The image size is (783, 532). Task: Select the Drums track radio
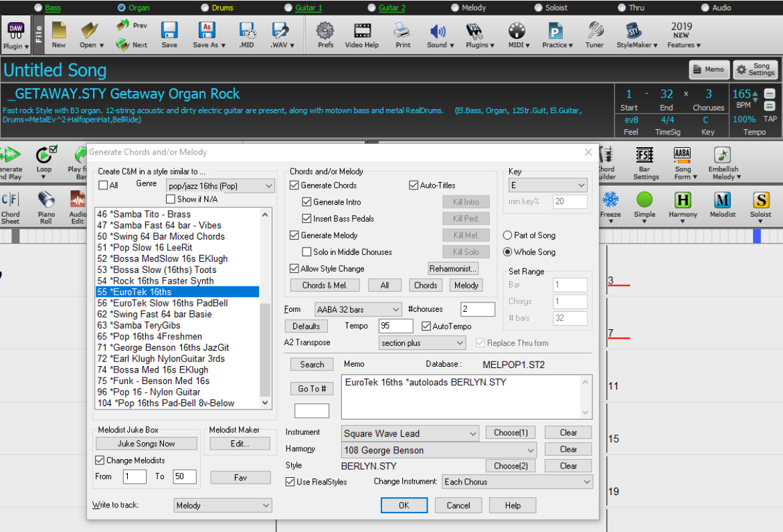tap(205, 7)
